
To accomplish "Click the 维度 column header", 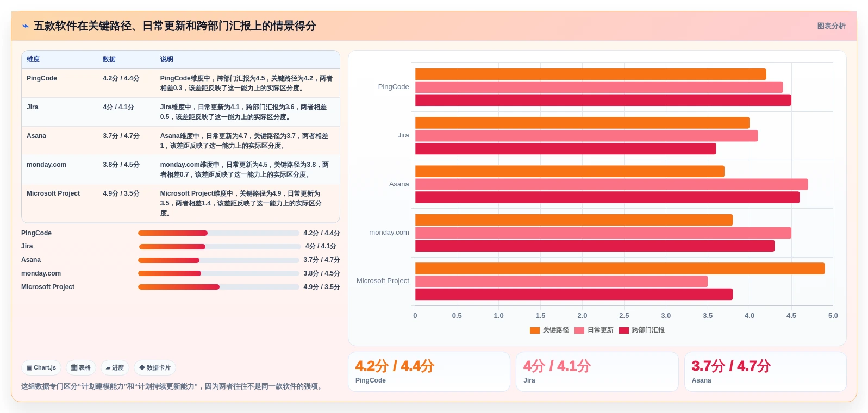I will pos(33,60).
